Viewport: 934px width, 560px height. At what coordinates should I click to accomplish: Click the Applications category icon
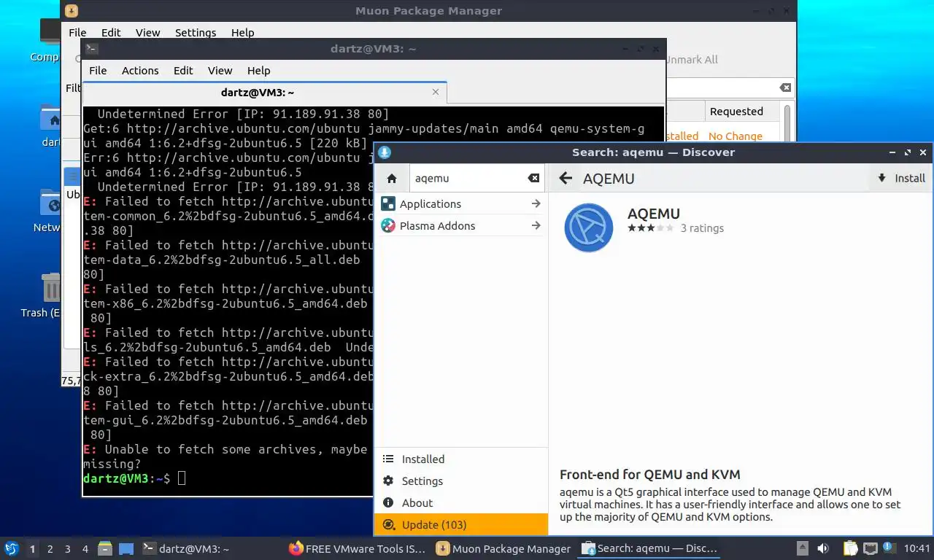click(388, 203)
